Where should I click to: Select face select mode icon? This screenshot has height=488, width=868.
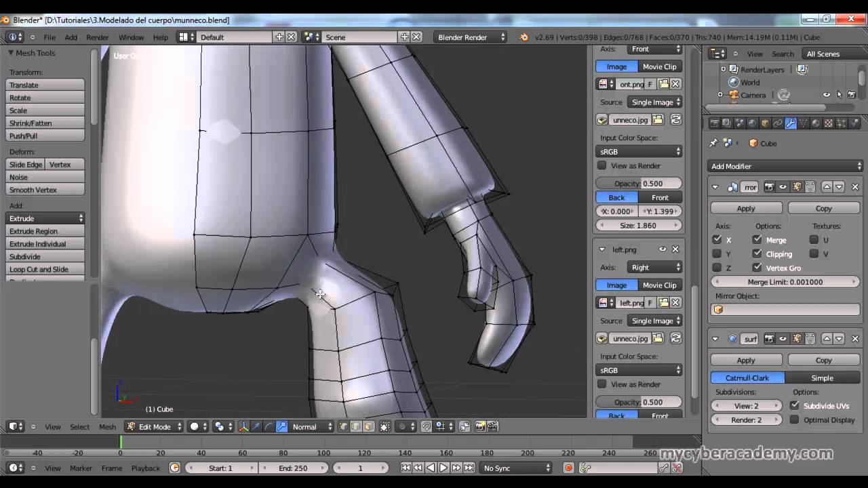tap(369, 426)
